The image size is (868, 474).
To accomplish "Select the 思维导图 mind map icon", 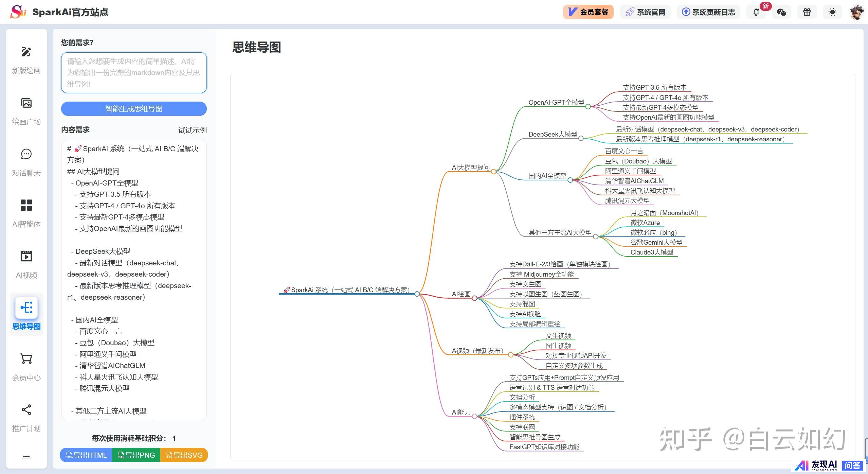I will tap(26, 308).
